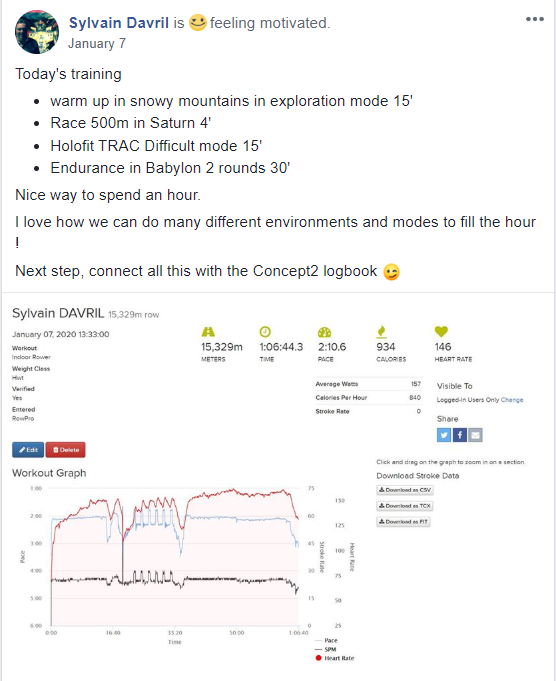
Task: Change the Visible To setting
Action: pos(512,400)
